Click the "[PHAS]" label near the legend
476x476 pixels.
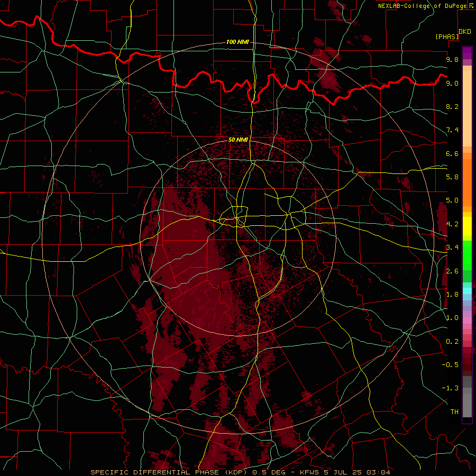(447, 37)
